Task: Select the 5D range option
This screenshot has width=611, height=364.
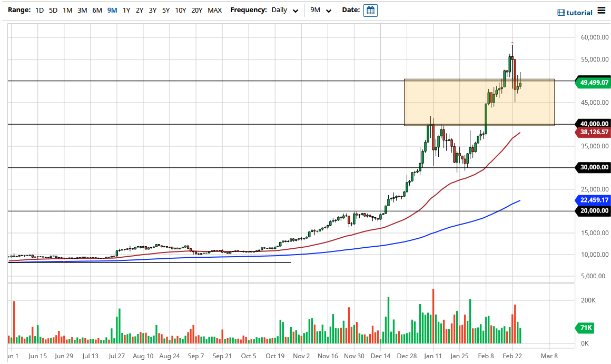Action: [52, 10]
